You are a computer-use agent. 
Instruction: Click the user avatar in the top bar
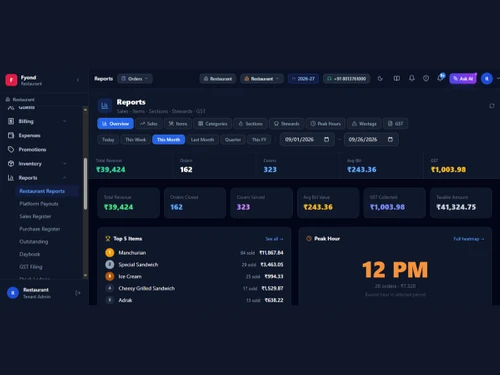(487, 79)
